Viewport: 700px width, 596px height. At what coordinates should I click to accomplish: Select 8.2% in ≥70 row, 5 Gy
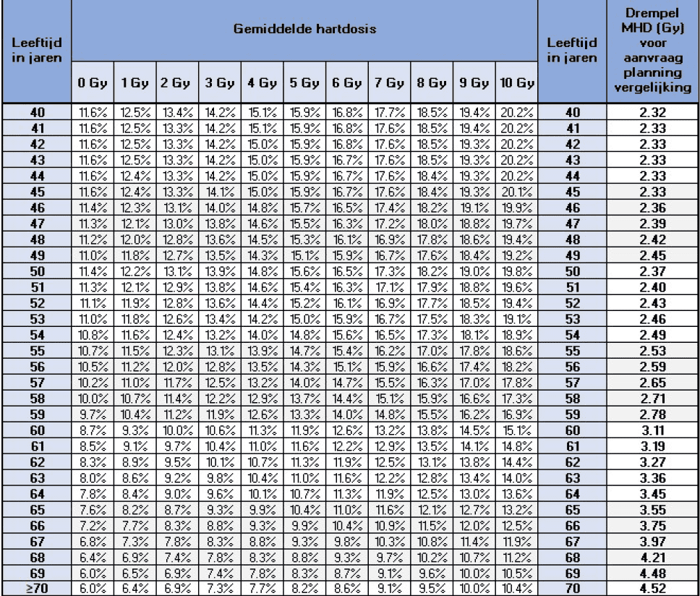(x=304, y=589)
